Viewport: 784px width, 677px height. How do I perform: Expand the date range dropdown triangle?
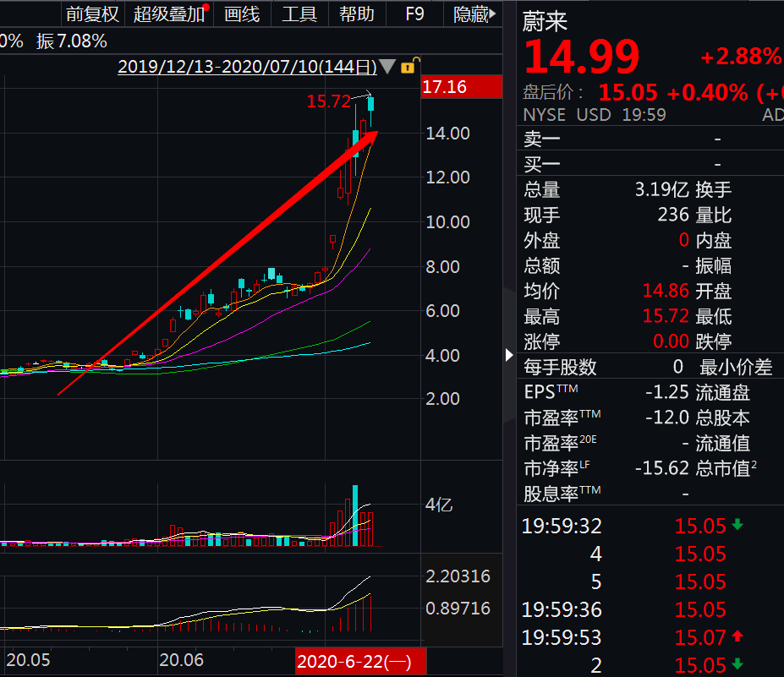(x=387, y=67)
